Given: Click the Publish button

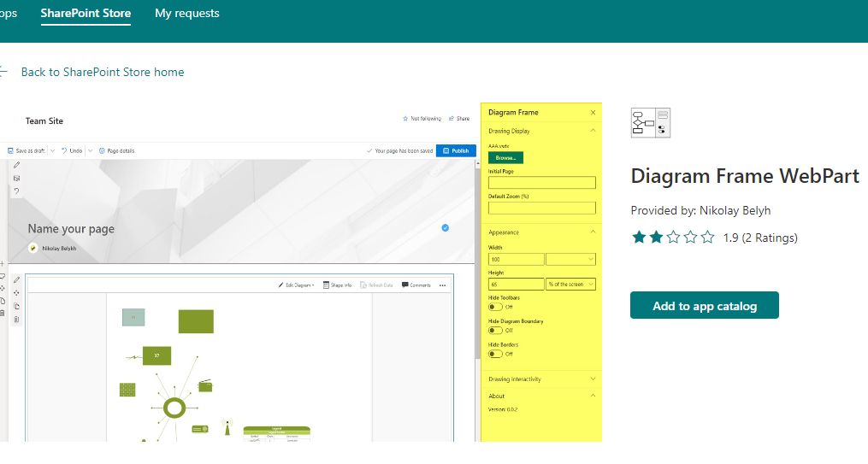Looking at the screenshot, I should pos(456,150).
